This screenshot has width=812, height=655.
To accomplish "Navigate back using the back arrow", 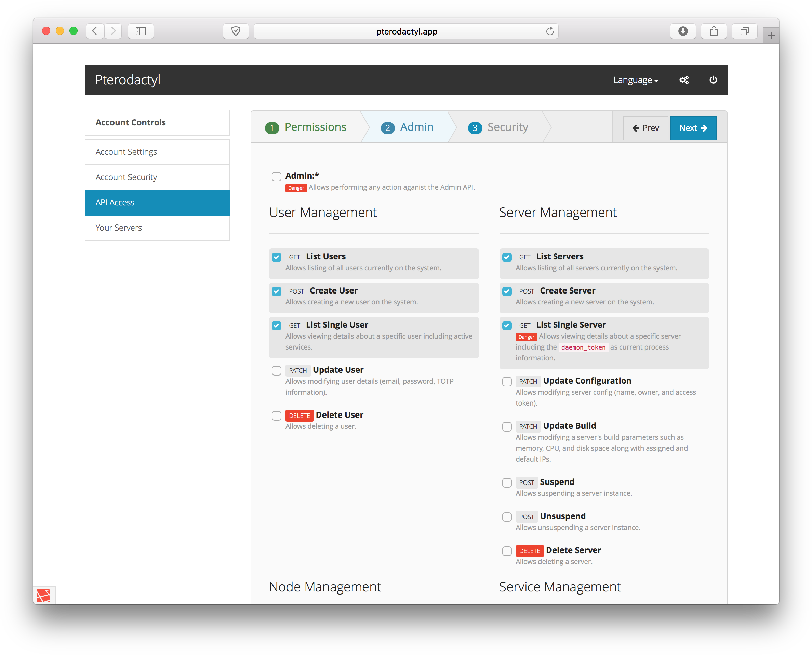I will tap(95, 31).
